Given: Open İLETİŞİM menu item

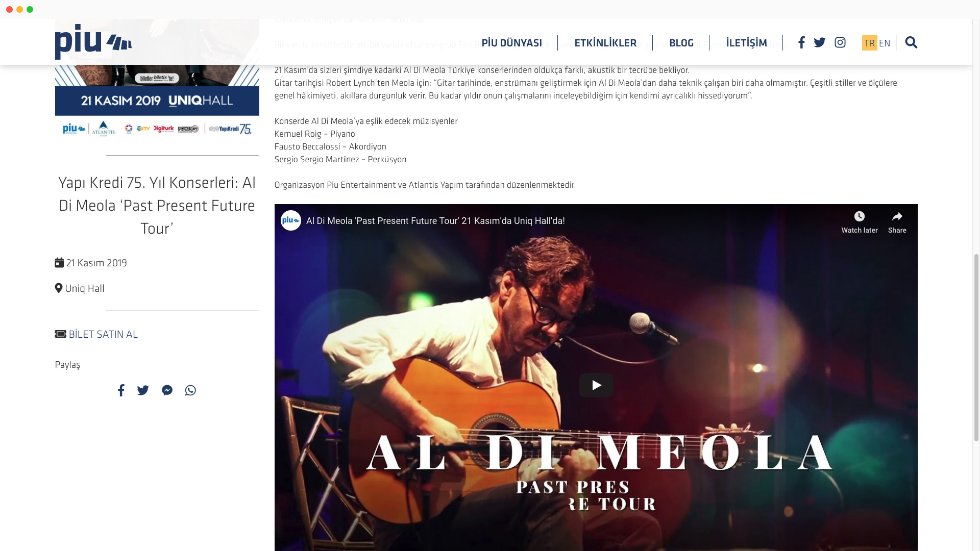Looking at the screenshot, I should [747, 43].
